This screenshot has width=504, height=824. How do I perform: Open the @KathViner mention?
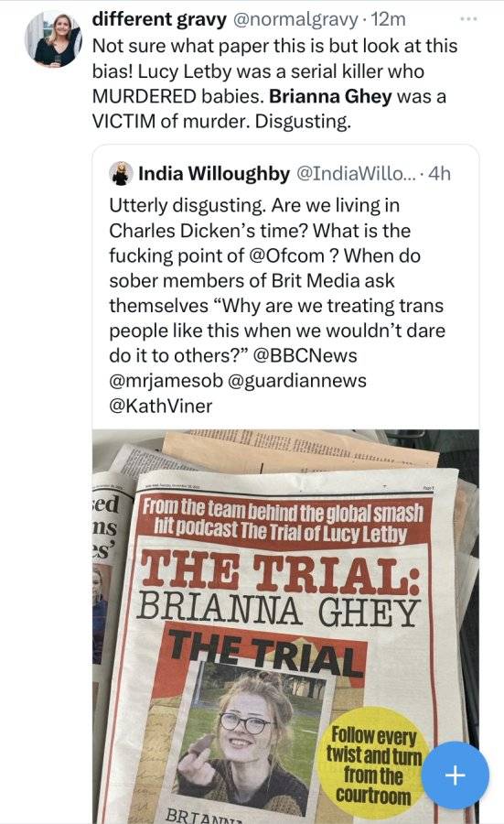pos(161,406)
